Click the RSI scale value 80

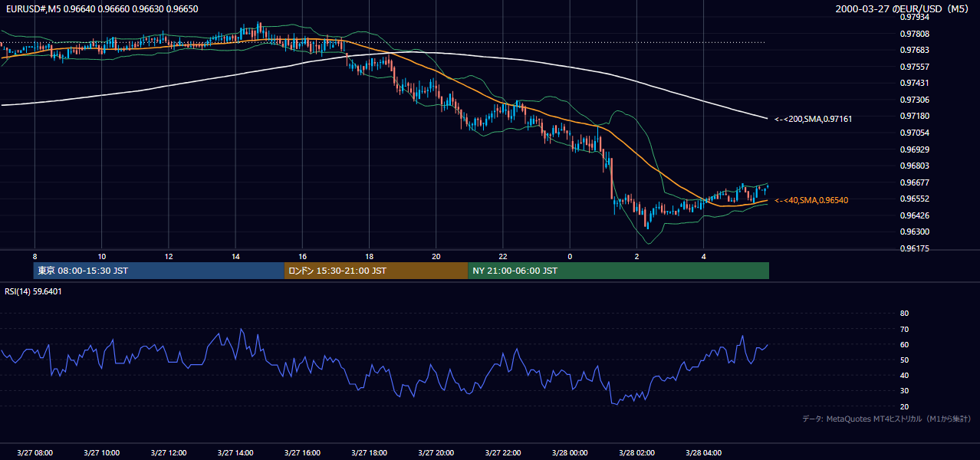[x=904, y=314]
